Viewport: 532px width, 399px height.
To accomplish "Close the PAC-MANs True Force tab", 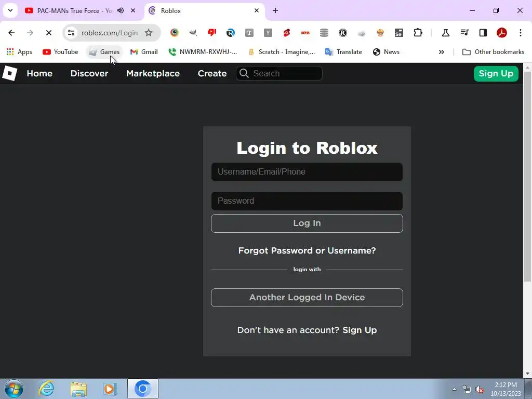I will click(x=133, y=10).
